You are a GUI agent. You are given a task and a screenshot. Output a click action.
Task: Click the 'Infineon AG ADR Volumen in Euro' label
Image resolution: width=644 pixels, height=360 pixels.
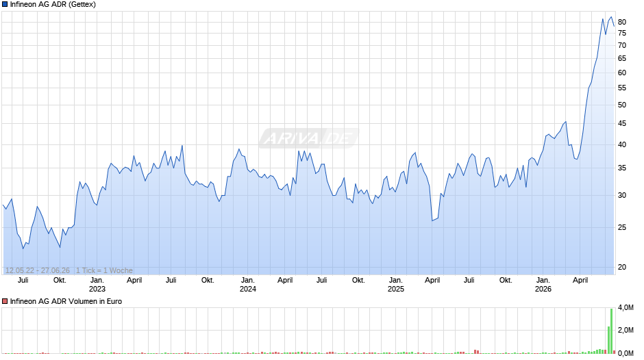66,301
